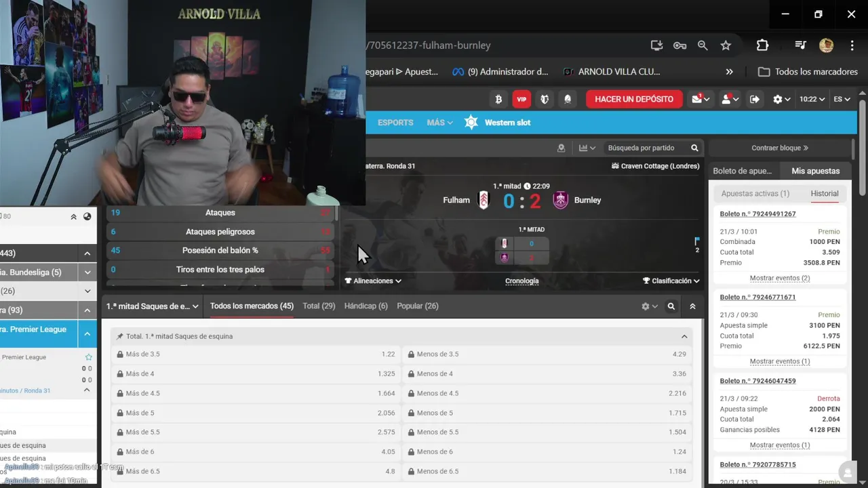Switch to Popular (26) markets tab

418,306
